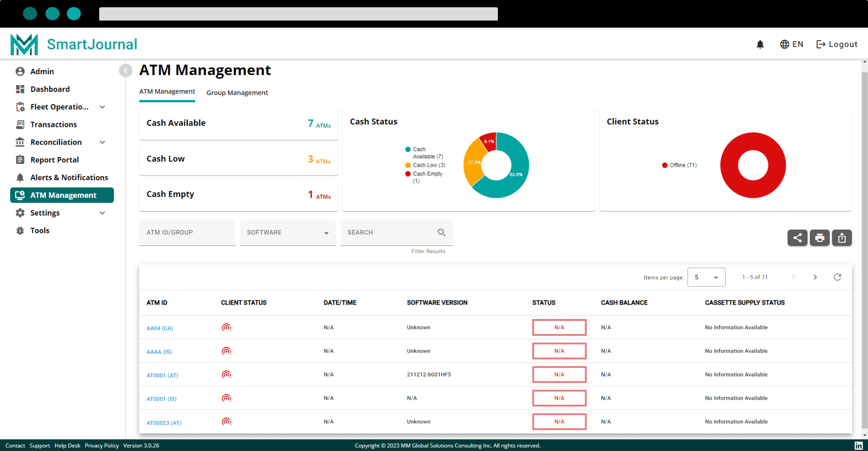Click the export upload icon button
The image size is (868, 451).
(842, 238)
